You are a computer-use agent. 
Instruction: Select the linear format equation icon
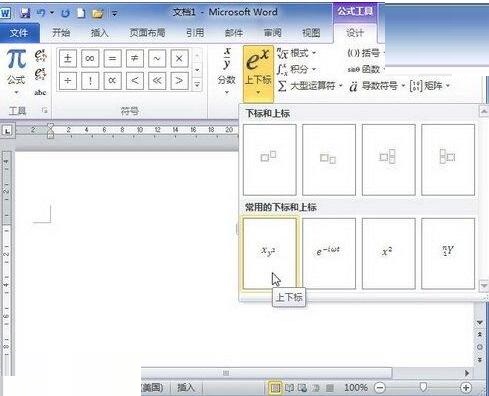(40, 73)
